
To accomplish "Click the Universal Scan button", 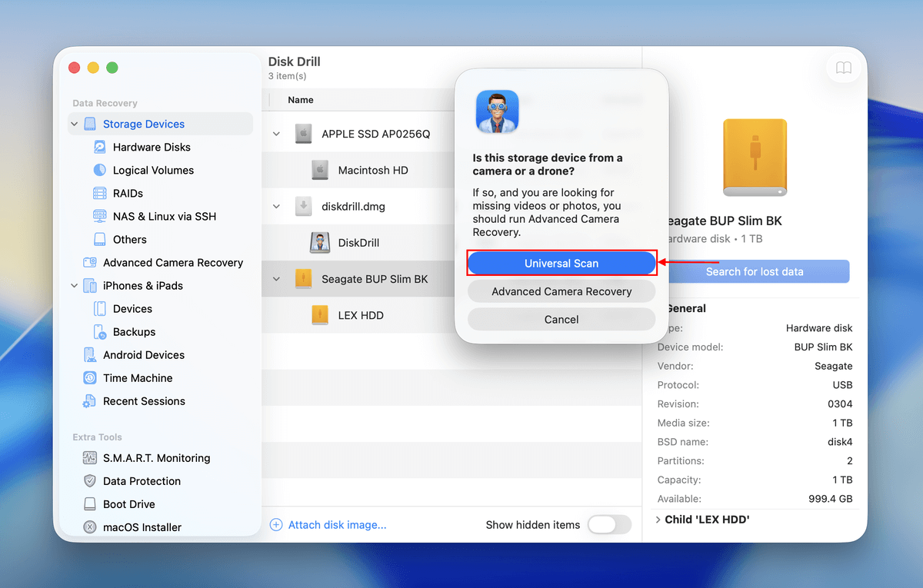I will click(x=561, y=263).
